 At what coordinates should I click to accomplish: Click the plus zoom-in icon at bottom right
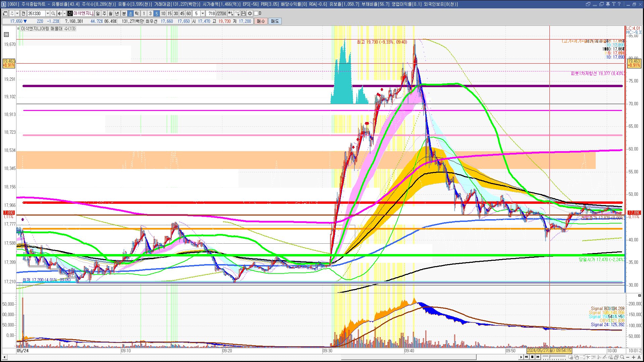coord(634,357)
